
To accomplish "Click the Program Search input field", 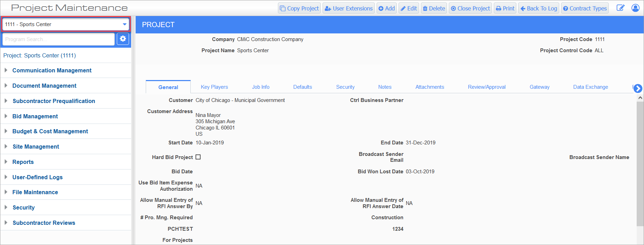I will [58, 39].
